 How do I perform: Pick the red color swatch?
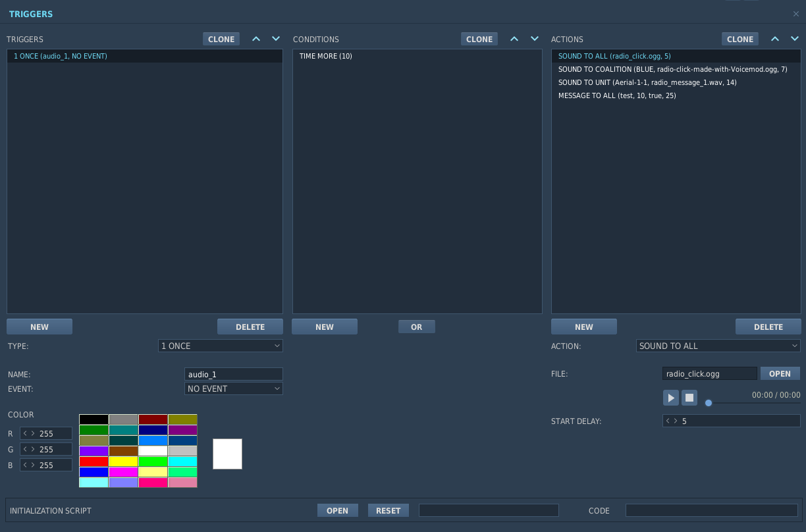[x=94, y=462]
